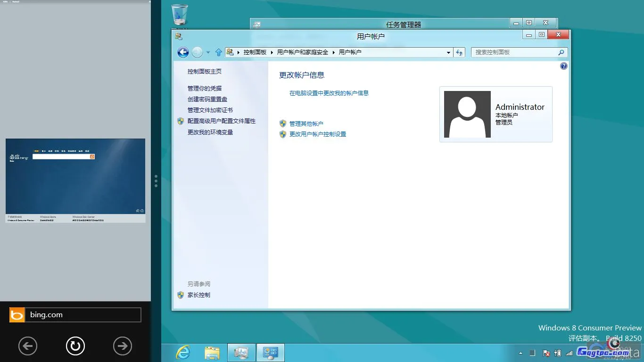644x362 pixels.
Task: Show hidden icons in the system tray
Action: 520,353
